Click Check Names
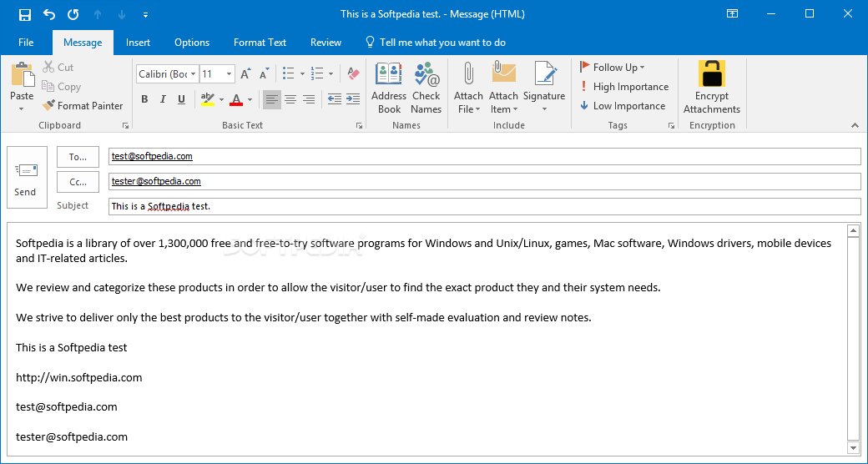 click(x=426, y=88)
